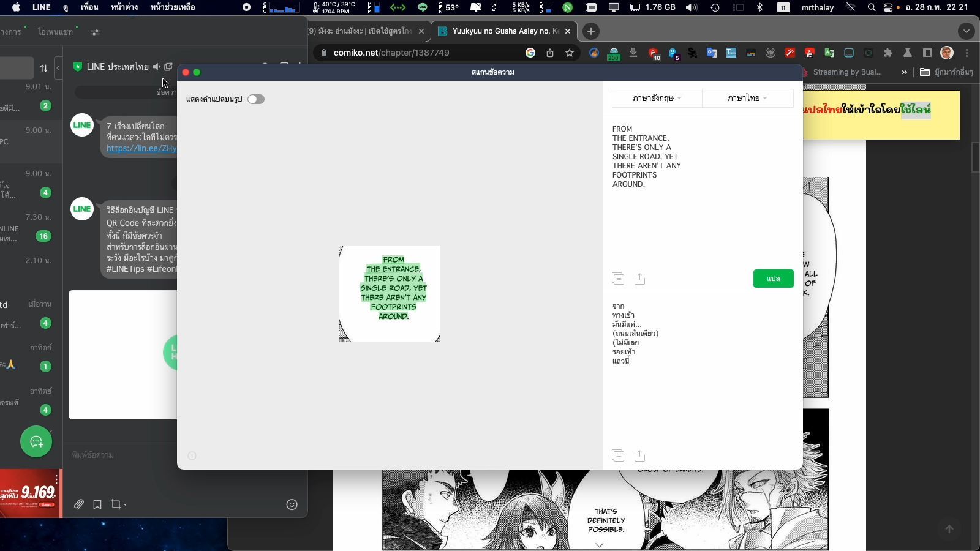Open the Chrome profile avatar
The height and width of the screenshot is (551, 980).
pyautogui.click(x=947, y=53)
